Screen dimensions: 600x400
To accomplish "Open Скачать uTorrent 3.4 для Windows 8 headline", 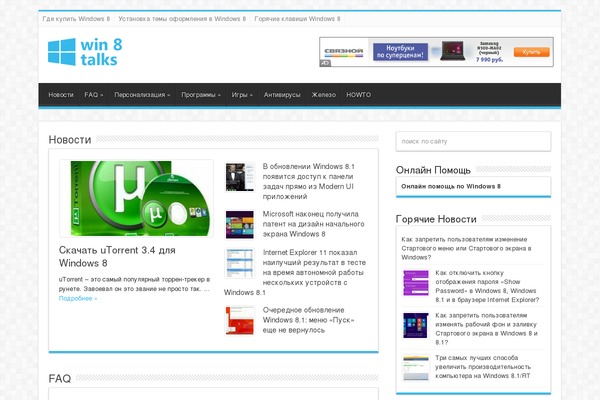I will pyautogui.click(x=117, y=256).
